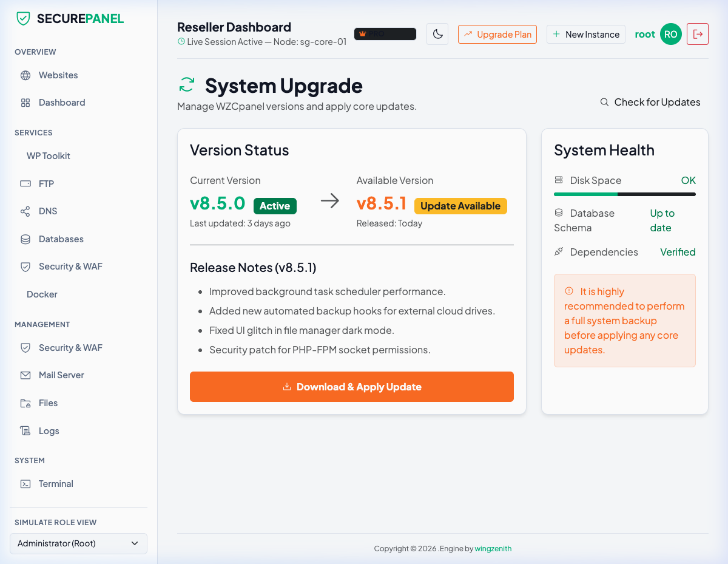
Task: Click the cylinder icon beside Databases
Action: [x=25, y=239]
